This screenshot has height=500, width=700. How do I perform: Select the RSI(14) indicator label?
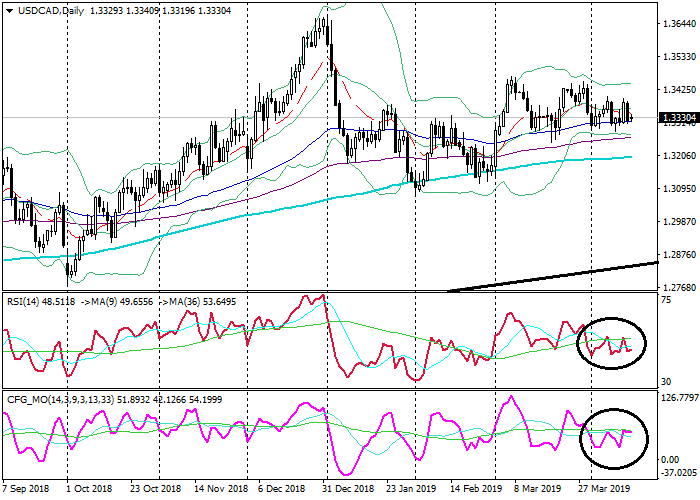(x=29, y=298)
